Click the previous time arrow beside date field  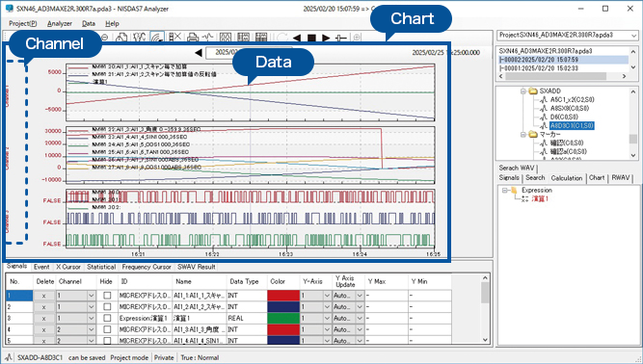click(199, 53)
